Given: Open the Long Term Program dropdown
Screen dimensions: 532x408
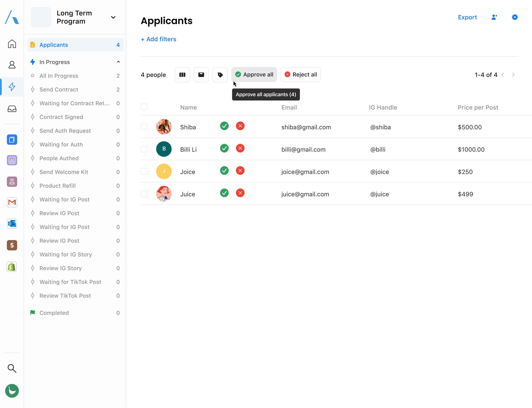Looking at the screenshot, I should click(x=113, y=17).
